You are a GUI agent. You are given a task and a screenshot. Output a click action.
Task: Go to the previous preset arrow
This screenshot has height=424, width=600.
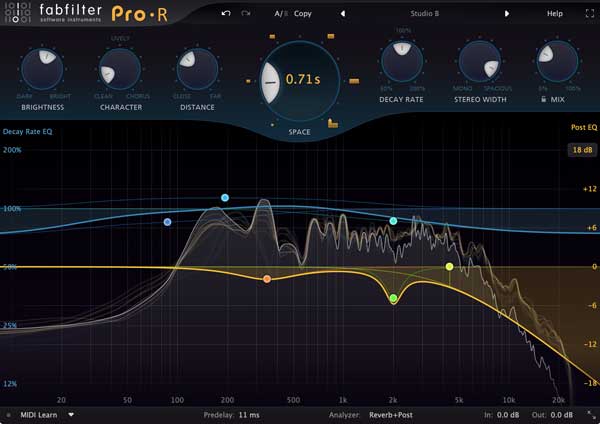(343, 14)
